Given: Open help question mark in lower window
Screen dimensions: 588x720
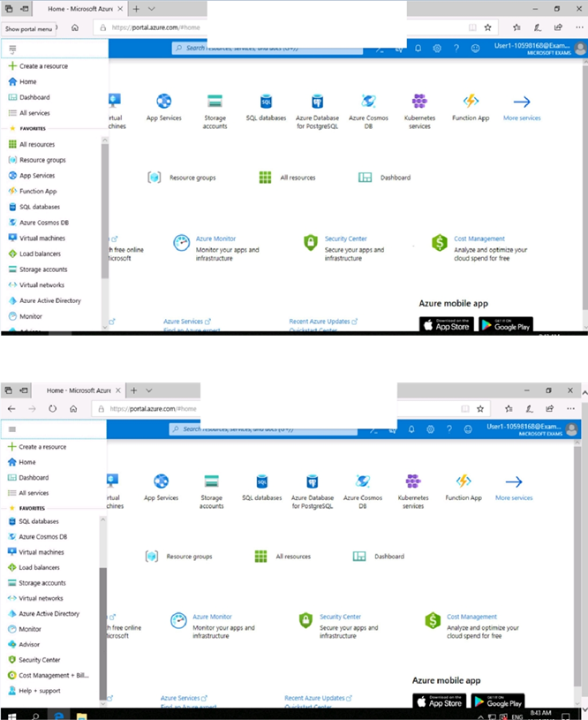Looking at the screenshot, I should (x=449, y=428).
